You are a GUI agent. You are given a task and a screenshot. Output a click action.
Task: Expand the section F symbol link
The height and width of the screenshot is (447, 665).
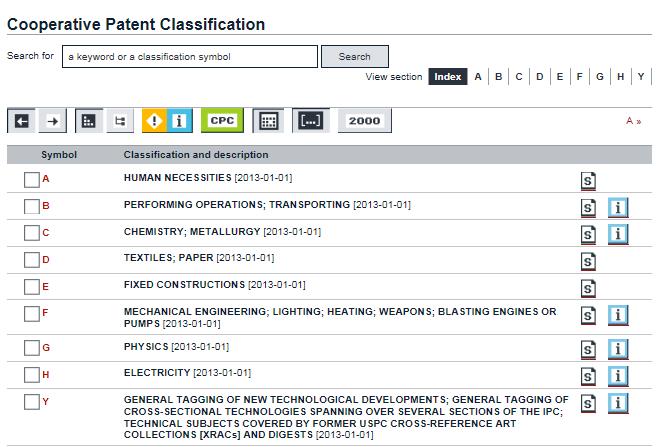pos(45,314)
